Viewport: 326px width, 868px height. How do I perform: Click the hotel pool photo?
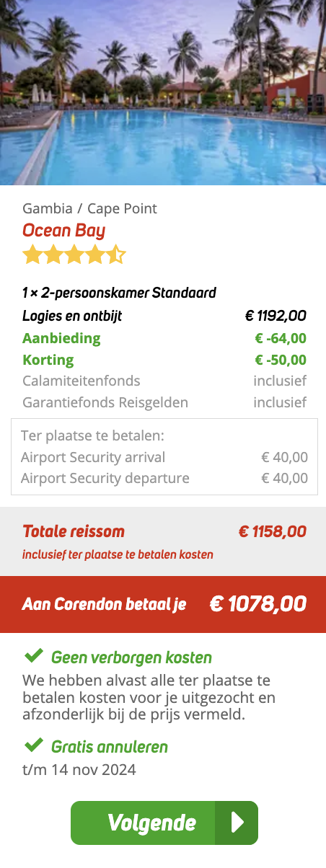(163, 93)
